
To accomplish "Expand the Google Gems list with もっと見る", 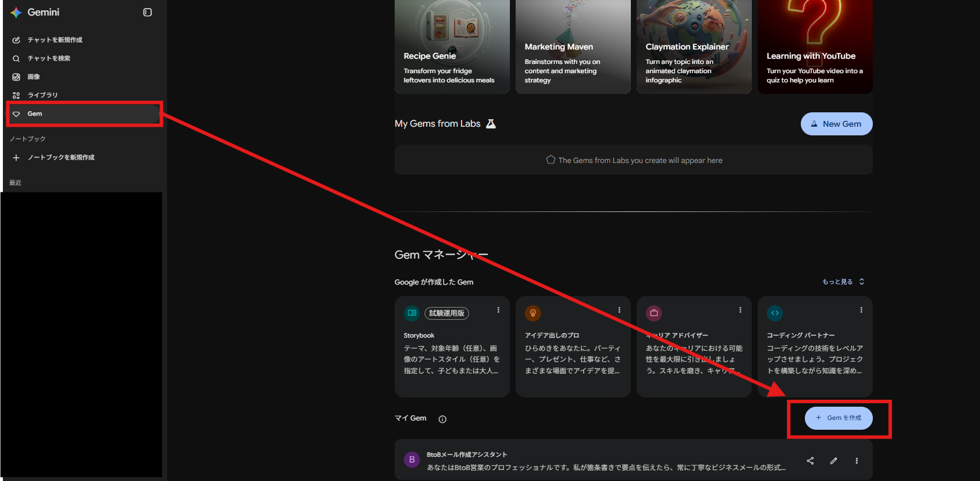I will [x=843, y=282].
